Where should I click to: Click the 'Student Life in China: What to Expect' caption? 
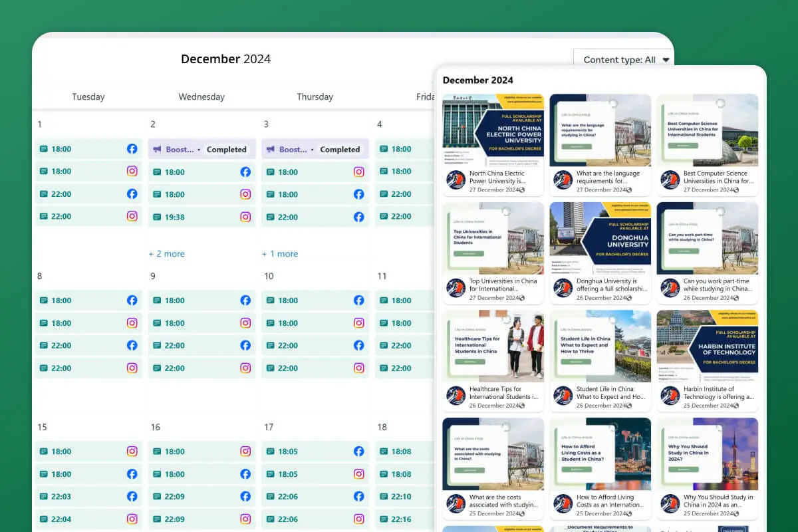pos(610,393)
